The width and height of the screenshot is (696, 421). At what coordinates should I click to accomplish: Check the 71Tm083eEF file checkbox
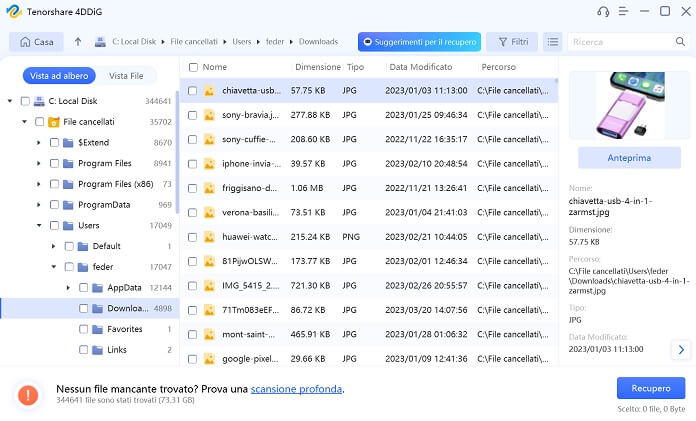click(x=192, y=310)
